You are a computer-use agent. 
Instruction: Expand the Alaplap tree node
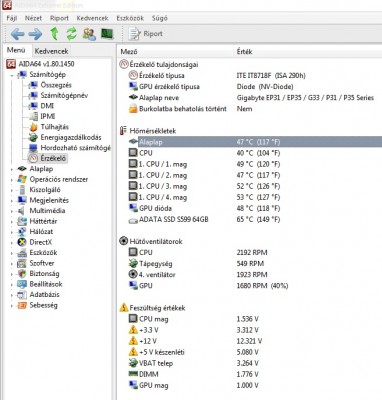point(12,169)
